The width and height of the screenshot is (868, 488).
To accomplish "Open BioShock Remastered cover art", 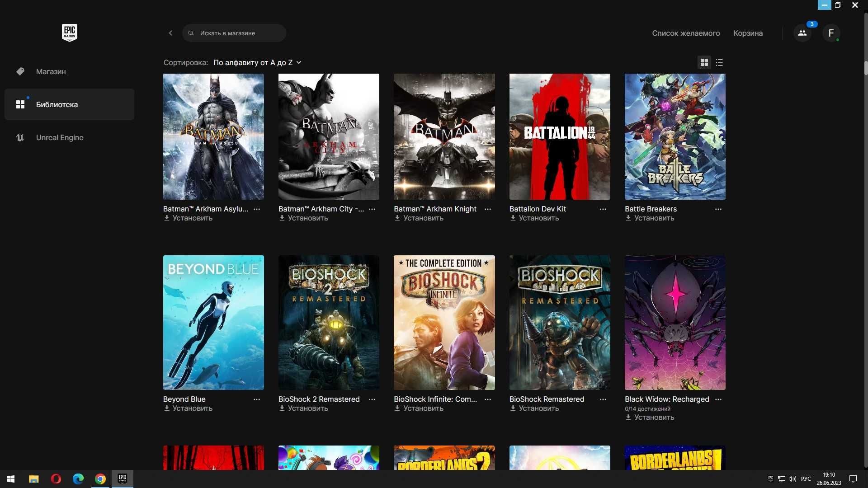I will (560, 323).
